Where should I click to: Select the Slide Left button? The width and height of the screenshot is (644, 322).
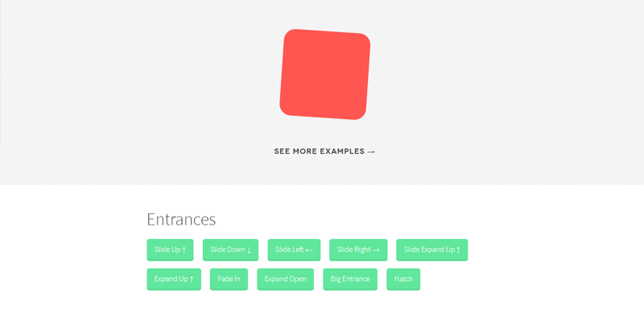click(x=294, y=250)
